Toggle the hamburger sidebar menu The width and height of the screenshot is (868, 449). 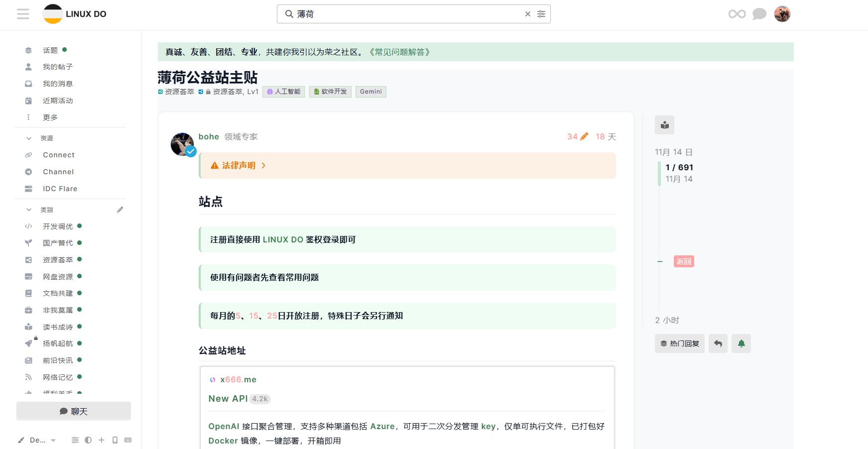pos(23,14)
